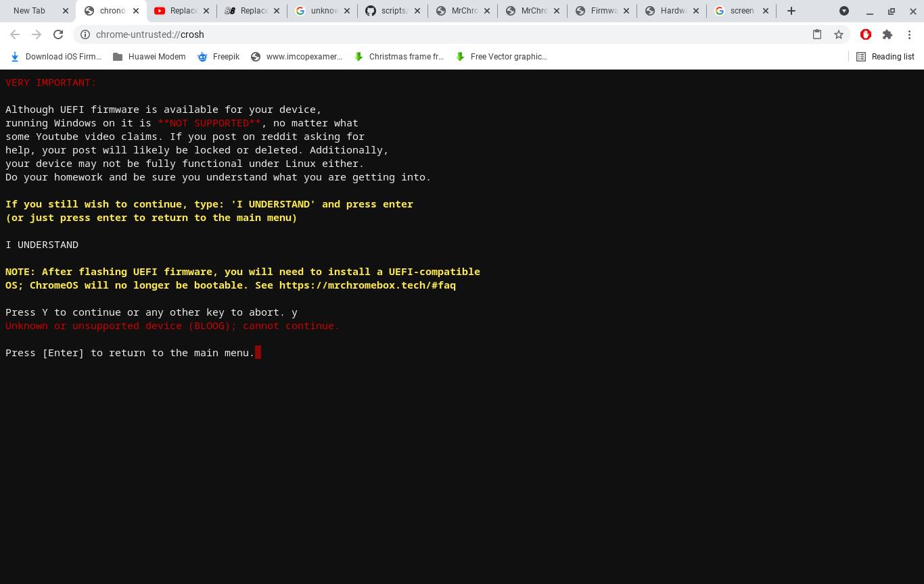The height and width of the screenshot is (584, 924).
Task: Click '(or just press enter to return' line
Action: tap(152, 218)
